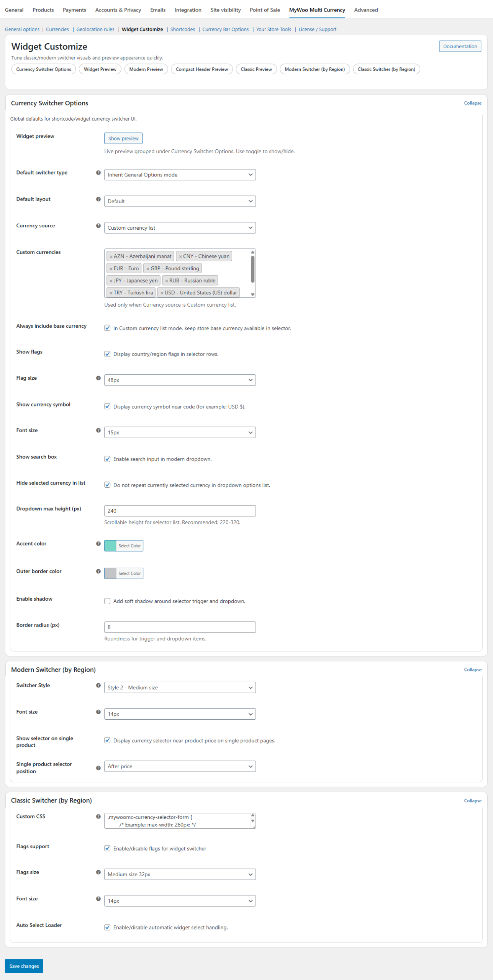Screen dimensions: 493x980
Task: Open the Geolocation rules sub-tab
Action: pyautogui.click(x=95, y=29)
